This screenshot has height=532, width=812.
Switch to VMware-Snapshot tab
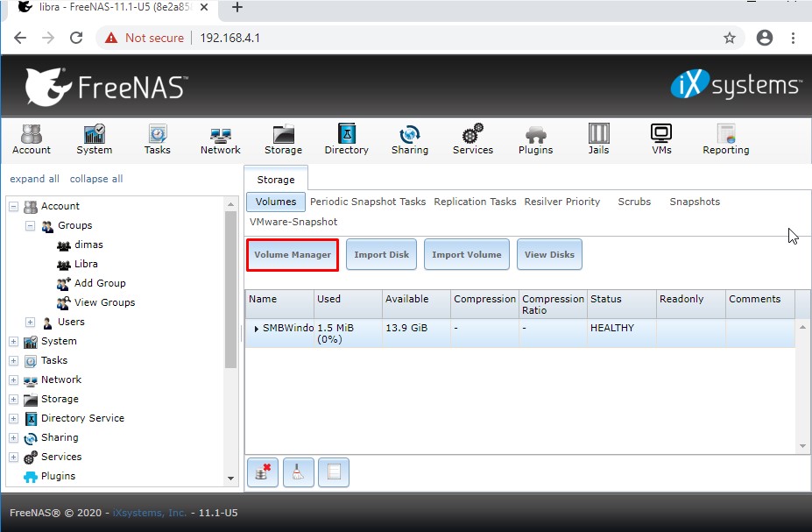point(293,222)
